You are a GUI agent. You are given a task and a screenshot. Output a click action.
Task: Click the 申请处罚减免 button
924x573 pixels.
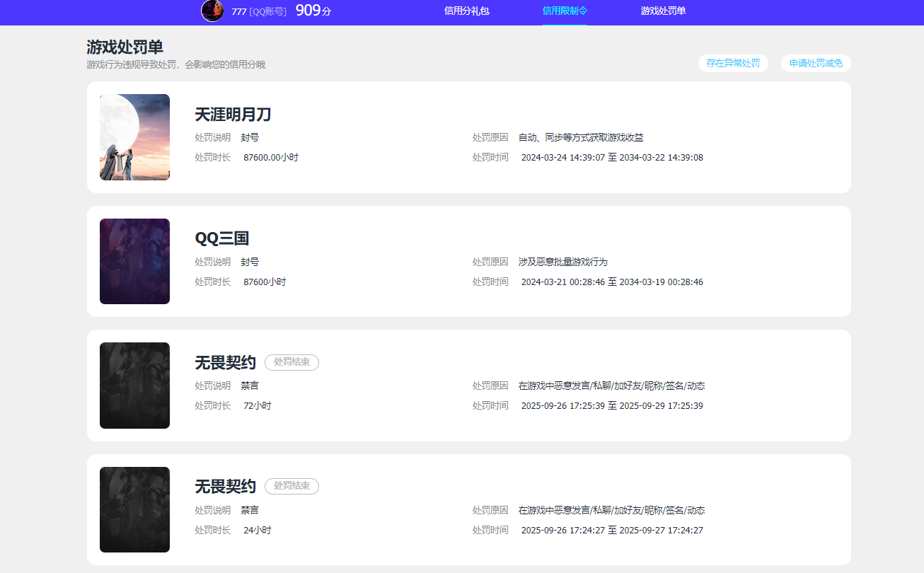(816, 63)
